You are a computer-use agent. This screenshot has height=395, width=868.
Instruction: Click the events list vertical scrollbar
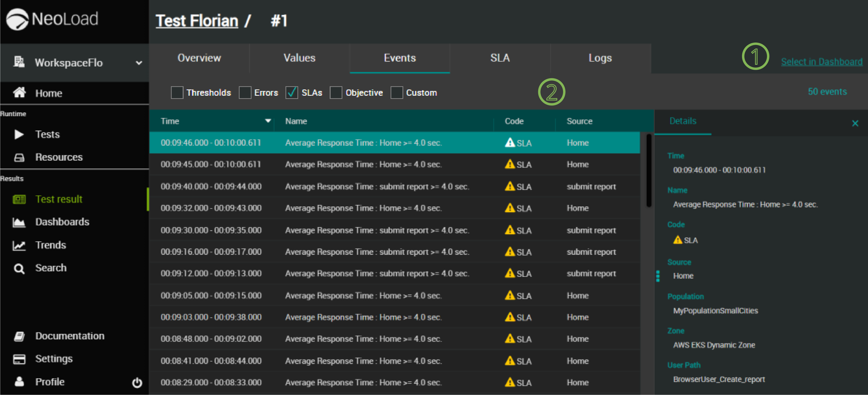pyautogui.click(x=649, y=170)
